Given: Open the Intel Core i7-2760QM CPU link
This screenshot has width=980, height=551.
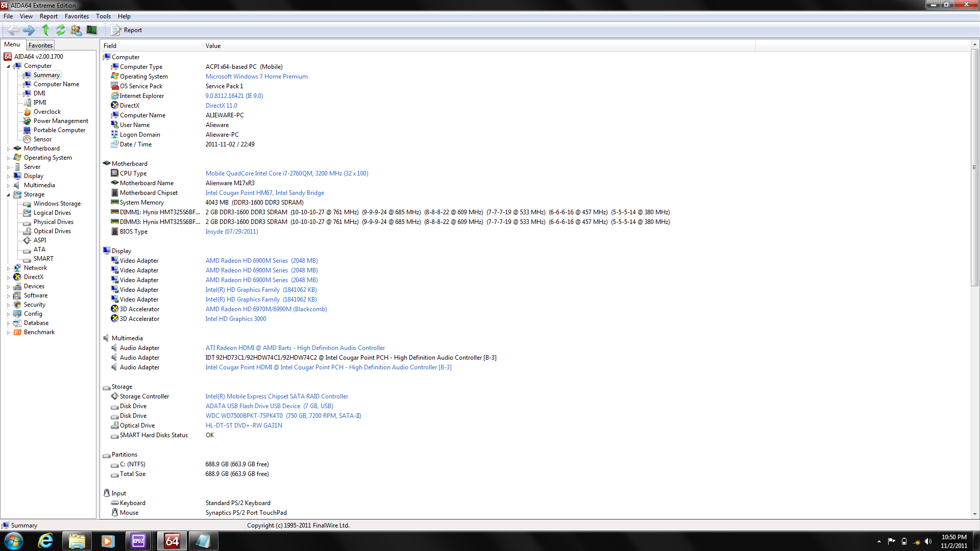Looking at the screenshot, I should point(287,173).
